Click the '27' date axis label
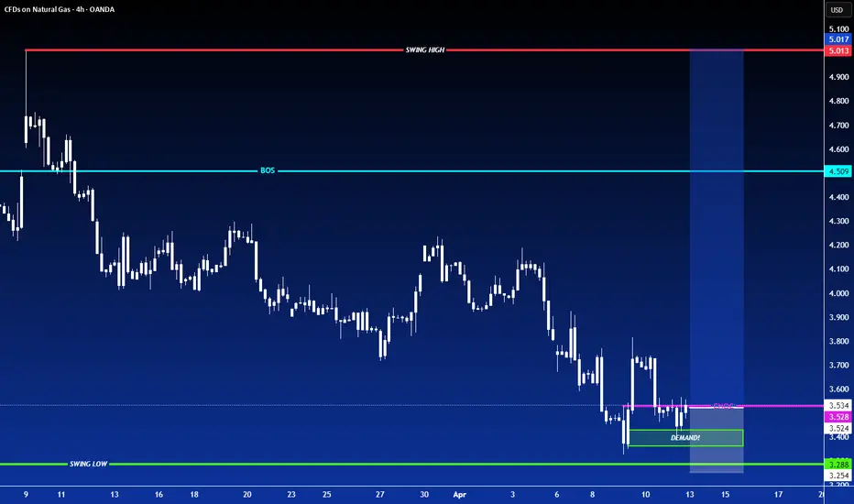This screenshot has width=854, height=504. (379, 495)
